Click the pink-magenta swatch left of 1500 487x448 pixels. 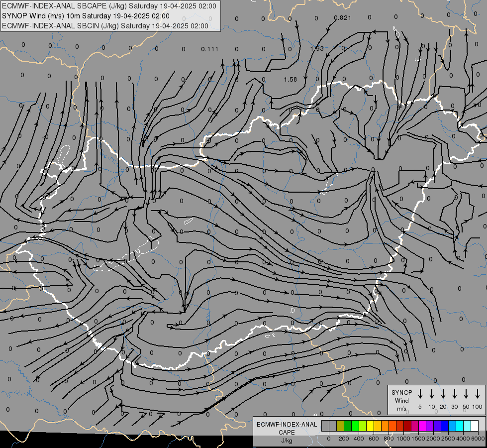tap(415, 426)
